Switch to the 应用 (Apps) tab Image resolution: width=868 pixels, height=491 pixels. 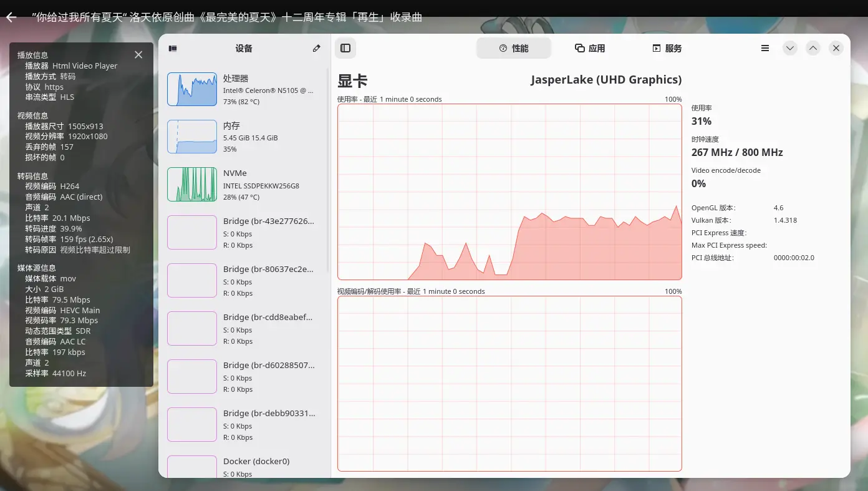point(589,47)
